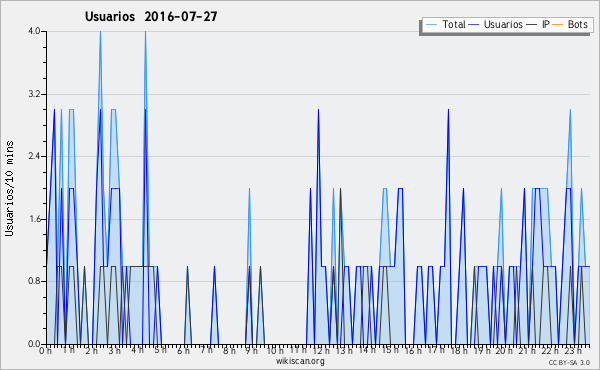
Task: Click the 2.4 y-axis value
Action: point(34,156)
